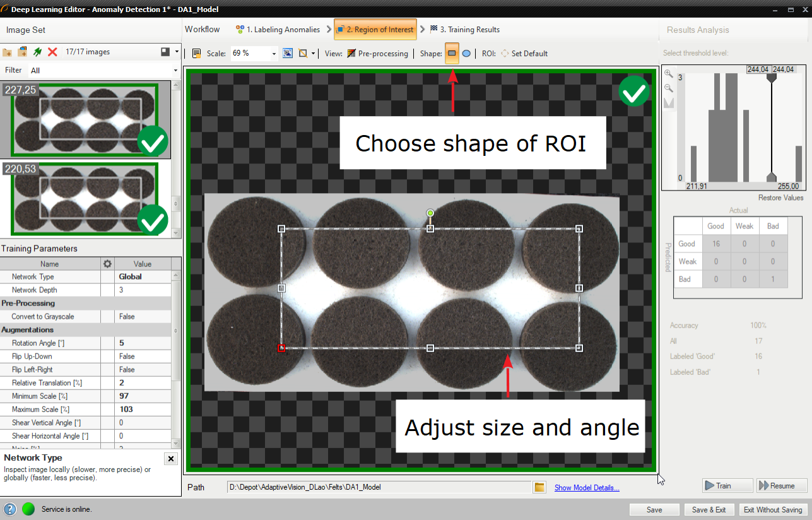Viewport: 812px width, 520px height.
Task: Switch to Labeling Anomalies workflow step
Action: pyautogui.click(x=278, y=30)
